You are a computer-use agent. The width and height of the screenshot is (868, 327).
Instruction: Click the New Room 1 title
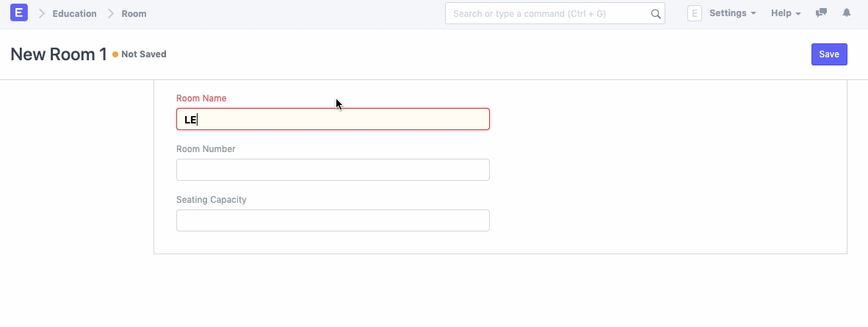pyautogui.click(x=59, y=54)
